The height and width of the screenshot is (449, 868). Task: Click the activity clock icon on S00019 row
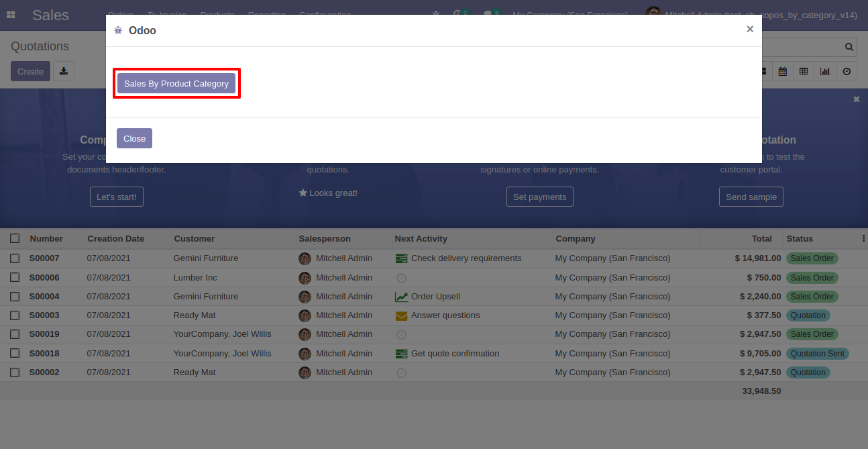[401, 334]
